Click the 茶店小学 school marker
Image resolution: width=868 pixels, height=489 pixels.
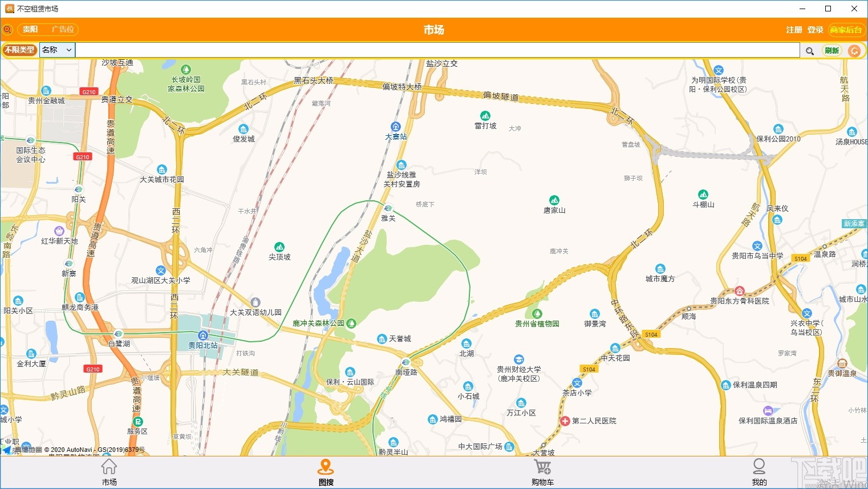pyautogui.click(x=577, y=383)
